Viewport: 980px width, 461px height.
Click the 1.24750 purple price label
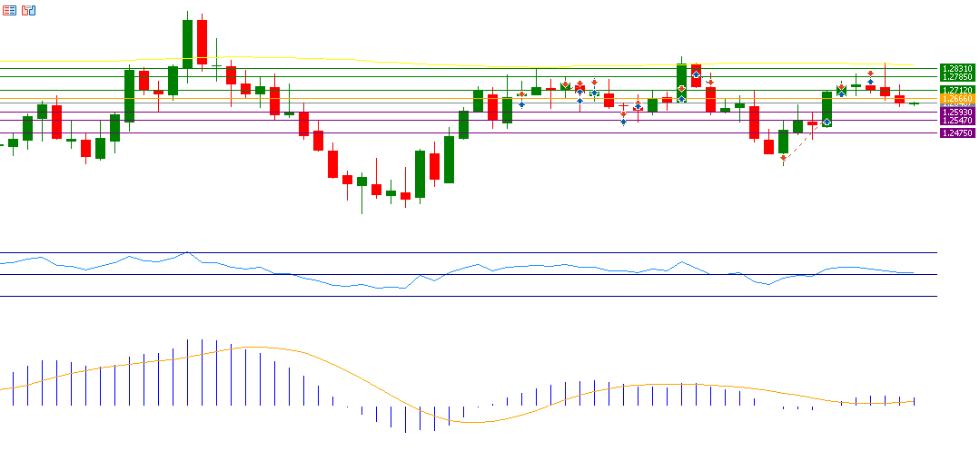click(x=957, y=132)
